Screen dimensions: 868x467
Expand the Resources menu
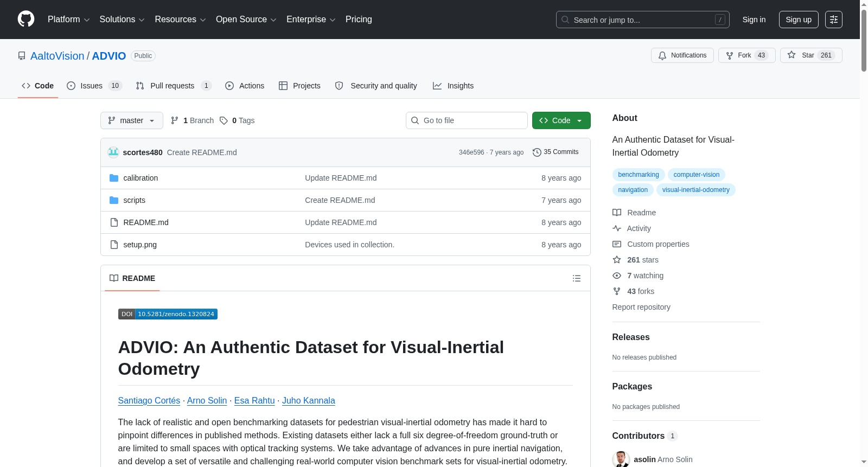coord(181,20)
